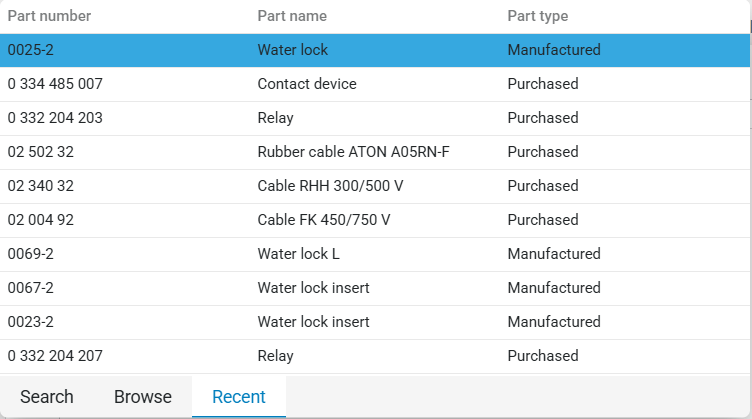This screenshot has width=752, height=419.
Task: Select Cable FK 450/750 V entry
Action: [x=375, y=220]
